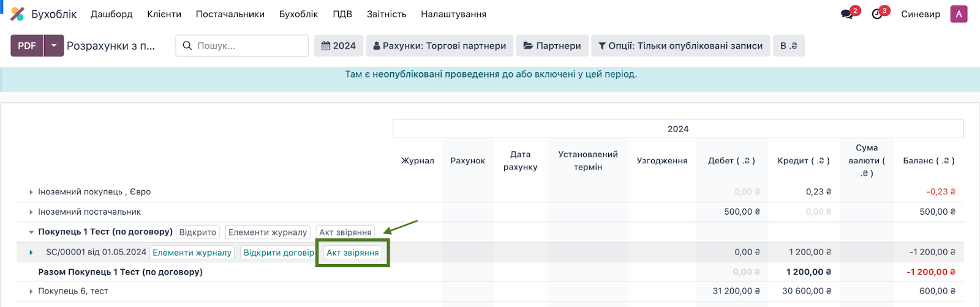Expand the SC/00001 від 01.05.2024 line
Image resolution: width=980 pixels, height=307 pixels.
point(31,253)
